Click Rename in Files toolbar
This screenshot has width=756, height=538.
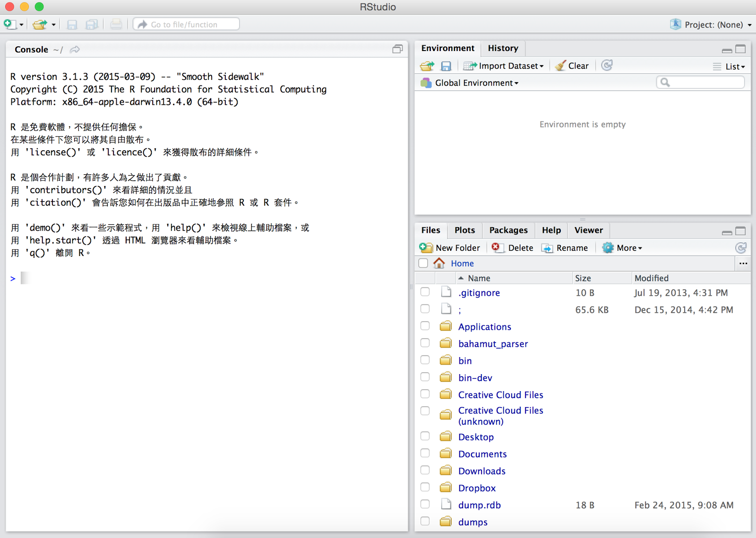click(565, 248)
